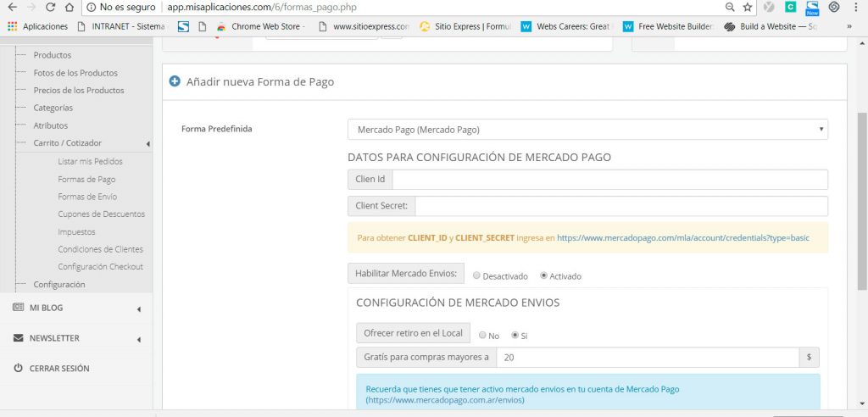Click the NEWSLETTER envelope icon

[x=18, y=338]
